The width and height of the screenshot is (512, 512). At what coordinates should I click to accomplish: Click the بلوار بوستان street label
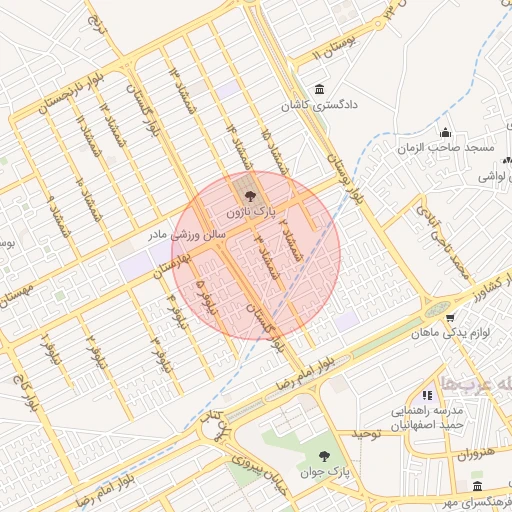pyautogui.click(x=345, y=179)
